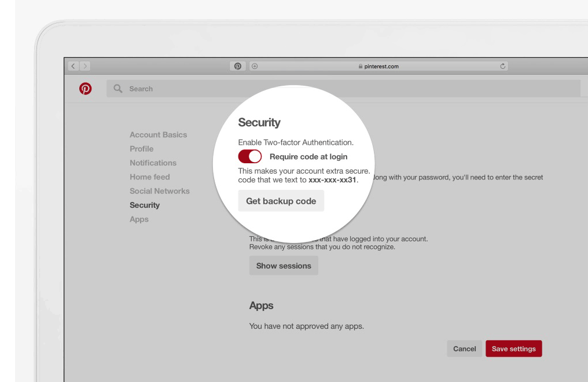Click the pinterest.com address bar
Image resolution: width=588 pixels, height=382 pixels.
[x=378, y=67]
